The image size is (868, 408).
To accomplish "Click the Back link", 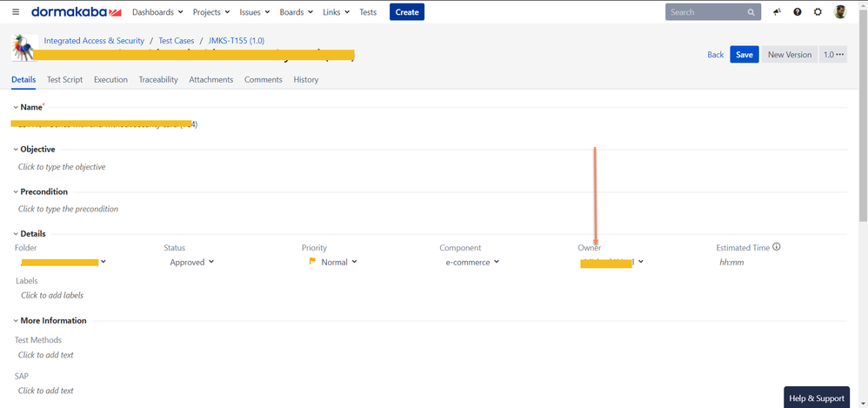I will tap(715, 54).
